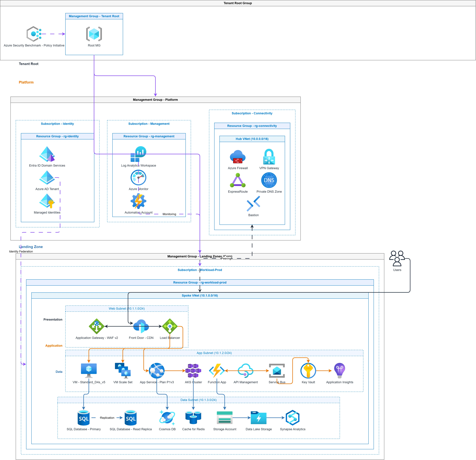Click the Resource Group - rg-connectivity header

pyautogui.click(x=252, y=126)
